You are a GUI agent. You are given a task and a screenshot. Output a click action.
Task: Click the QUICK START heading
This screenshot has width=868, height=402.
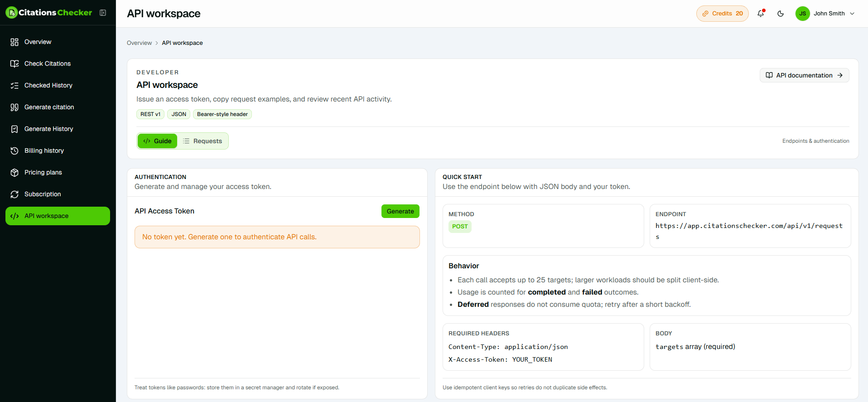(x=462, y=177)
